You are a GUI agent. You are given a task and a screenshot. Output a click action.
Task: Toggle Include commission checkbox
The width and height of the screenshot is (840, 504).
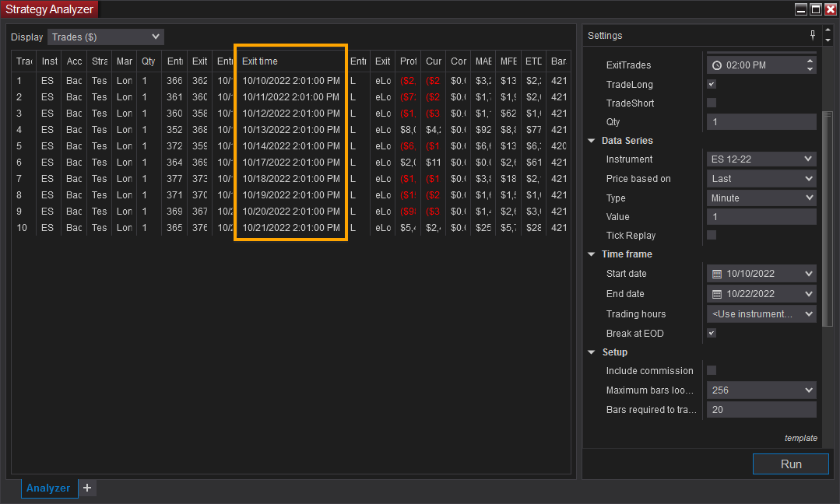click(x=712, y=370)
